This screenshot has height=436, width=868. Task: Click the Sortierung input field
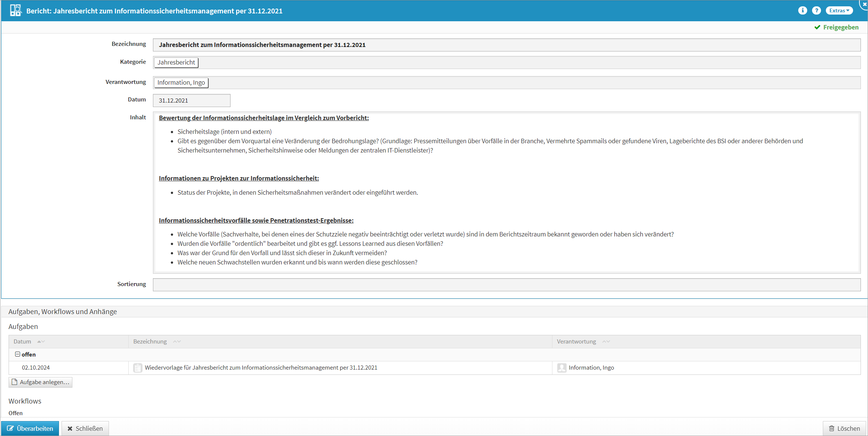point(506,285)
